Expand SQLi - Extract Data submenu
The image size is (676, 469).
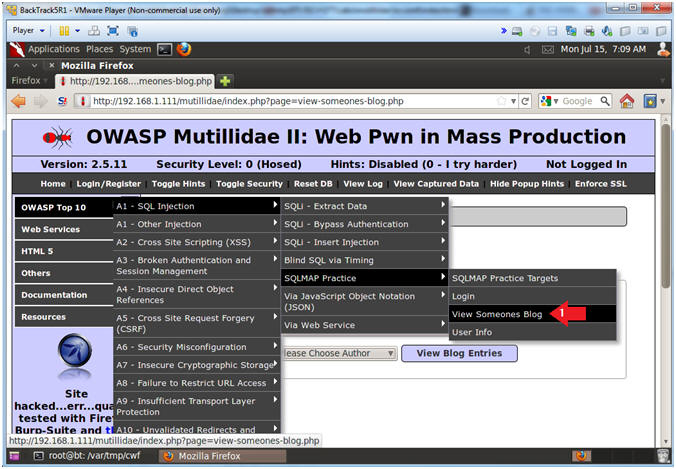tap(365, 206)
